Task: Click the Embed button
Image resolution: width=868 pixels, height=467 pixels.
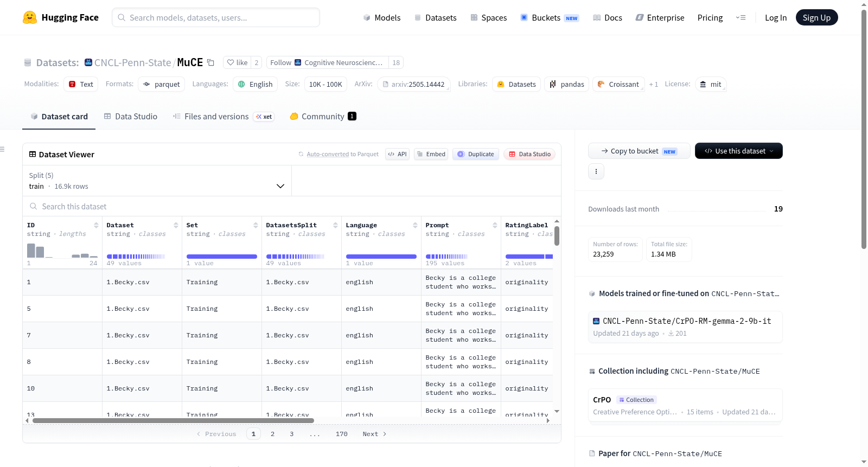Action: click(x=431, y=154)
